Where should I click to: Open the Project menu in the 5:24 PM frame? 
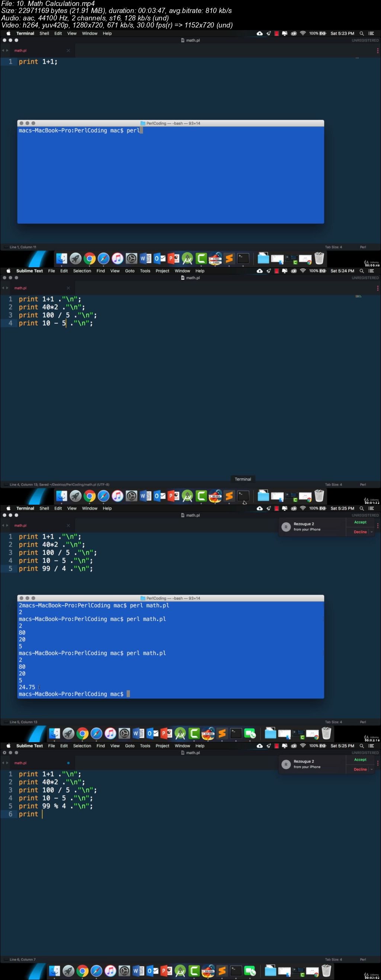click(162, 271)
